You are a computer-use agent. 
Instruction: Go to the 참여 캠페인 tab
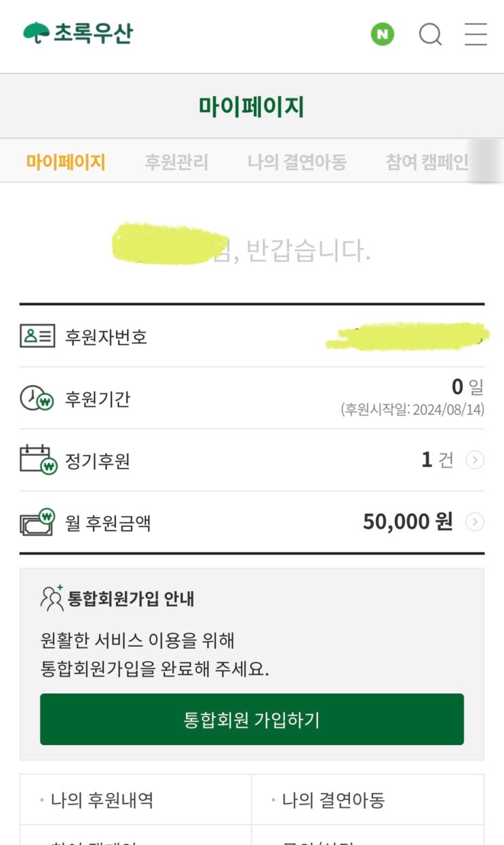[x=427, y=162]
